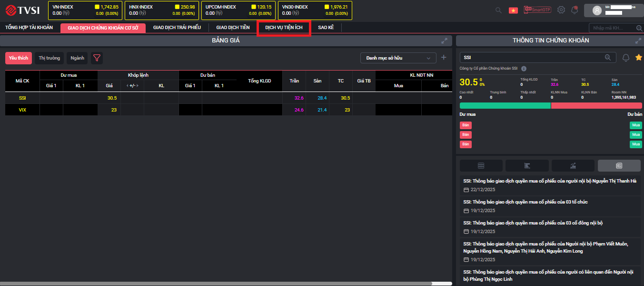Click the first red Bán button
644x286 pixels.
pyautogui.click(x=466, y=125)
